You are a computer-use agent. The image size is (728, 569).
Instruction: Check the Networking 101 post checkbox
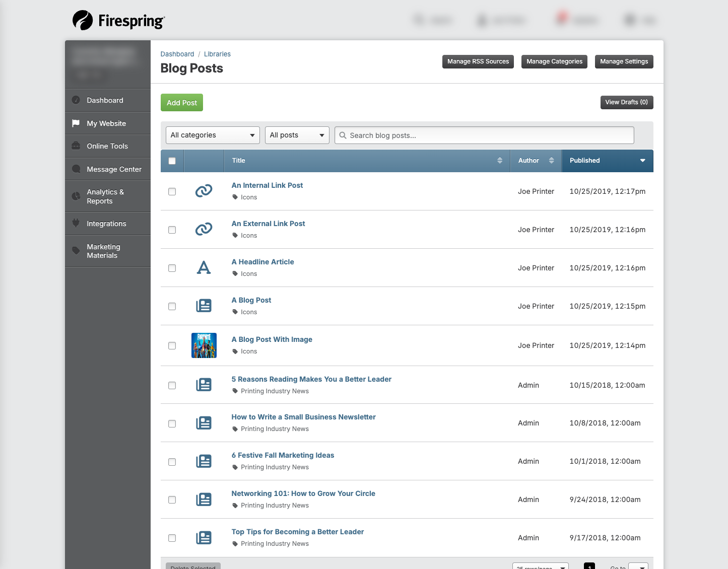pos(172,500)
